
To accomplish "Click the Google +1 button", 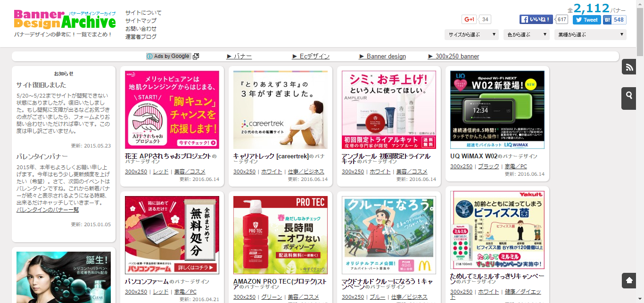I will pyautogui.click(x=469, y=19).
